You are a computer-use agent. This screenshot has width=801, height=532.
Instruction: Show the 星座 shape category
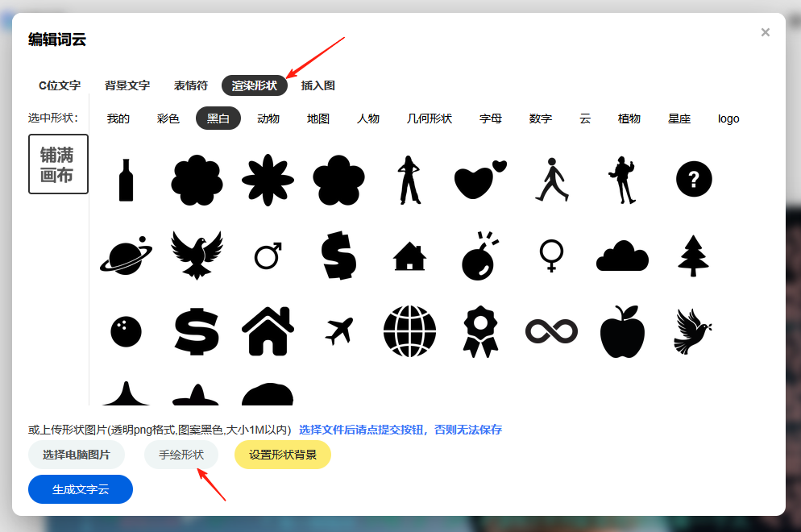679,118
